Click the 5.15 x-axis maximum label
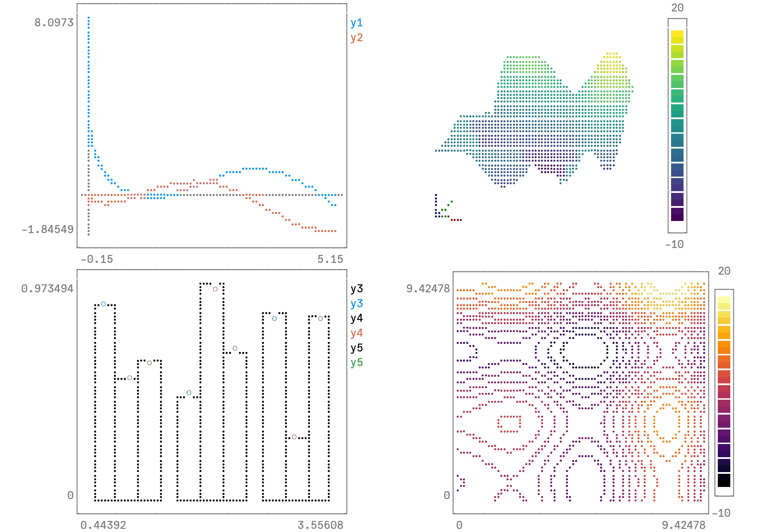The width and height of the screenshot is (776, 532). (330, 259)
